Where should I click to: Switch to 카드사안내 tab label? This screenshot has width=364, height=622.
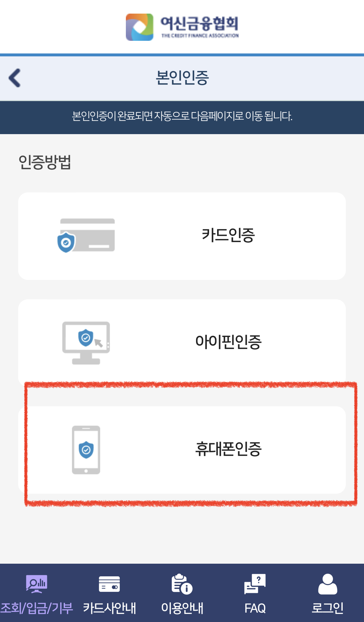coord(109,608)
